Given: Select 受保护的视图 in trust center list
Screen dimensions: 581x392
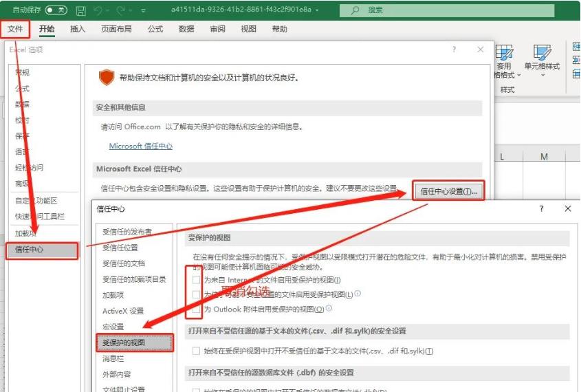Looking at the screenshot, I should point(135,342).
